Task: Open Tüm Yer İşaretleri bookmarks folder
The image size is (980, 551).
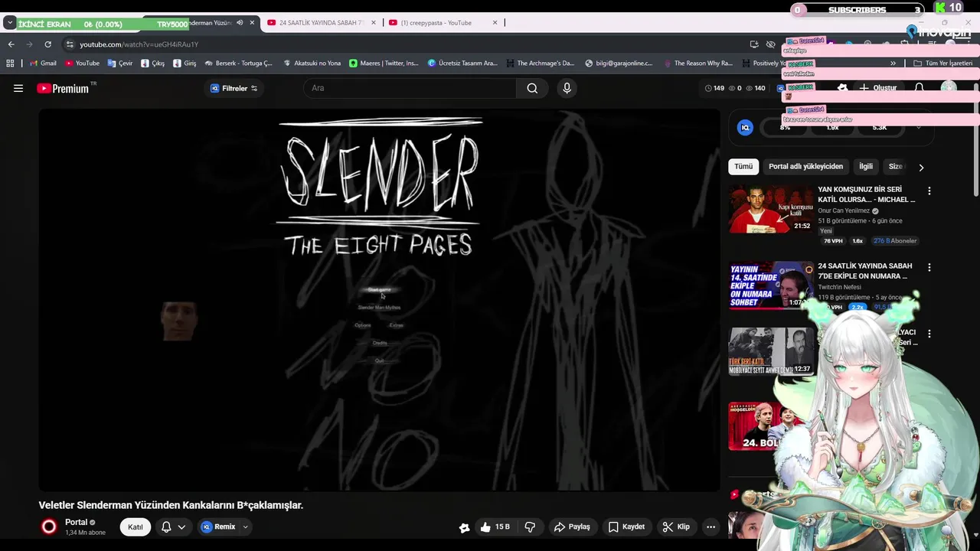Action: pos(942,64)
